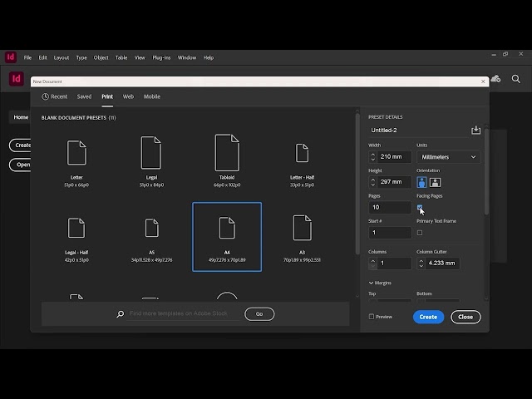This screenshot has height=399, width=532.
Task: Switch to the Web tab
Action: coord(128,96)
